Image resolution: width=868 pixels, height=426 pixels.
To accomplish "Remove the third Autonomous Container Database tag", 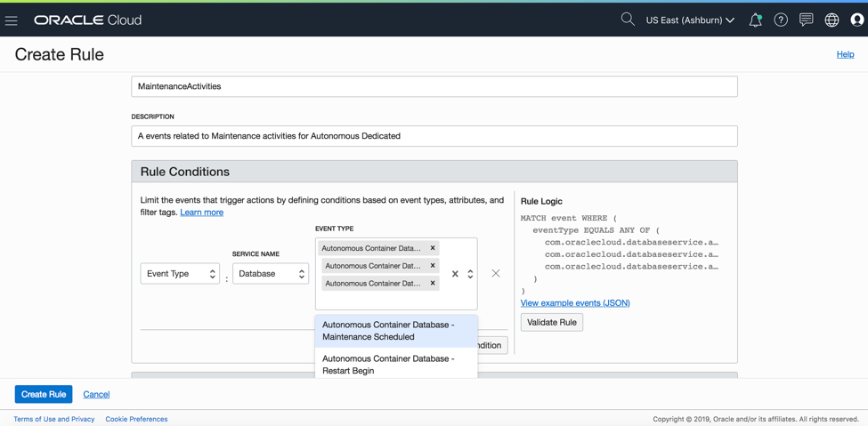I will (x=433, y=284).
